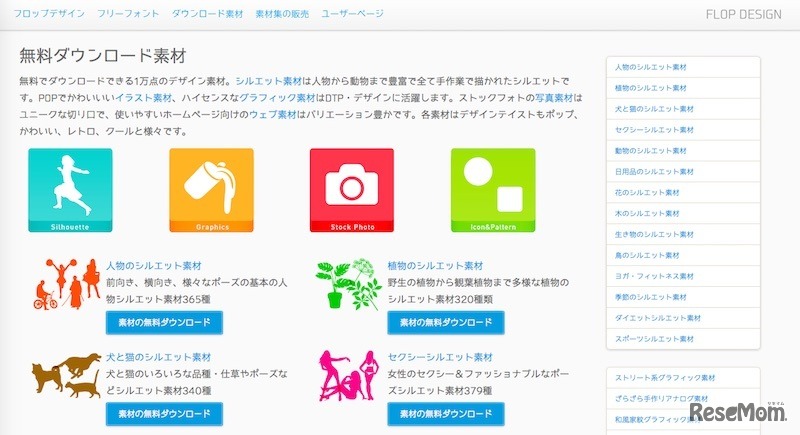Select sidebar item ストリート系グラフィック素材
The image size is (800, 435).
point(683,378)
